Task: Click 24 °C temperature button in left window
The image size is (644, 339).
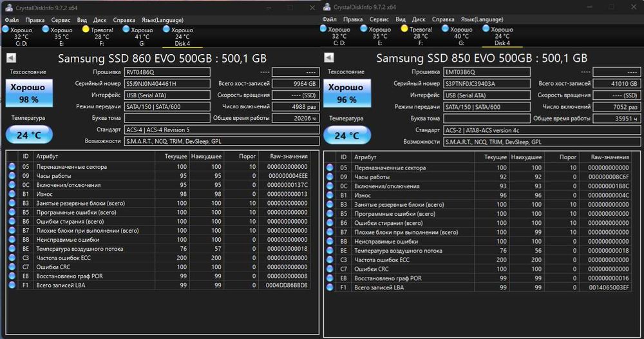Action: (x=29, y=135)
